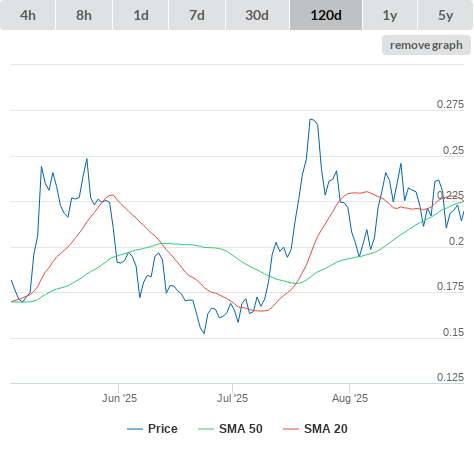
Task: Click the red SMA 20 legend marker
Action: tap(291, 429)
